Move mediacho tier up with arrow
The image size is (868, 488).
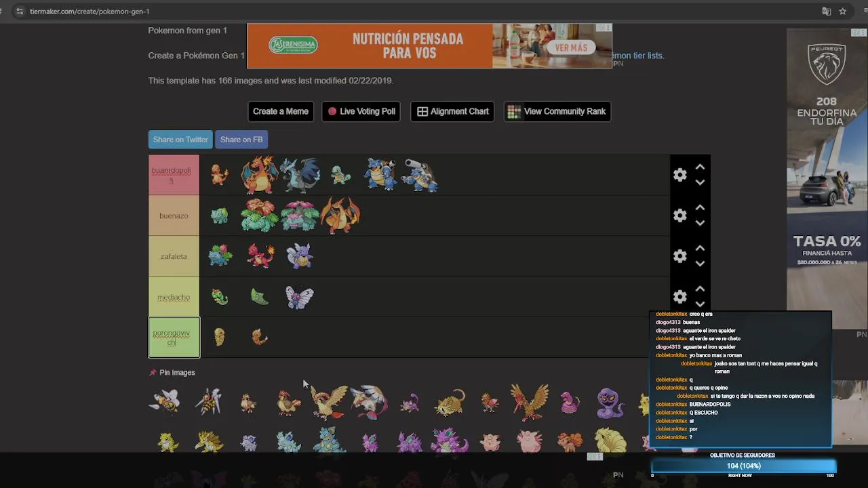click(700, 289)
